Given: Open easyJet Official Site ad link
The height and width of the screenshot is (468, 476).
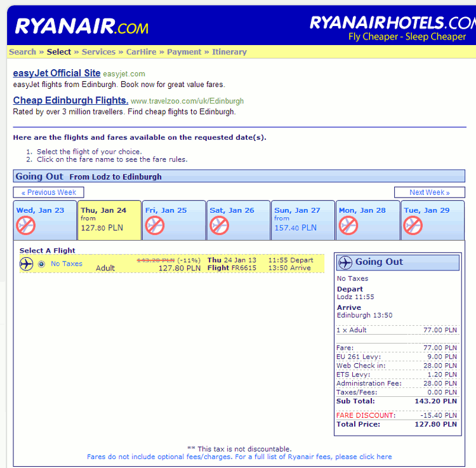Looking at the screenshot, I should (x=56, y=73).
